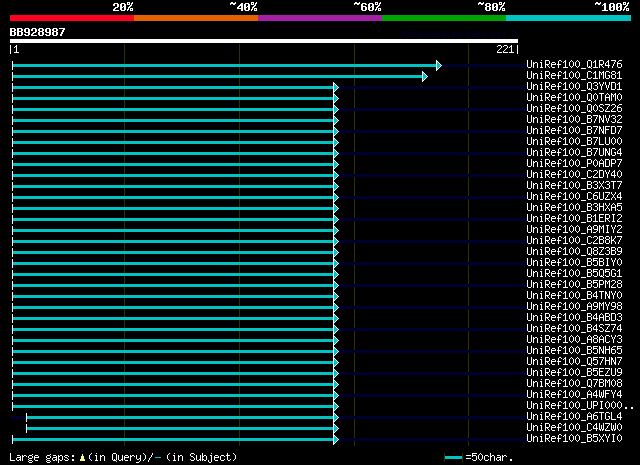
Task: Click the ~80% percentage label
Action: click(491, 7)
